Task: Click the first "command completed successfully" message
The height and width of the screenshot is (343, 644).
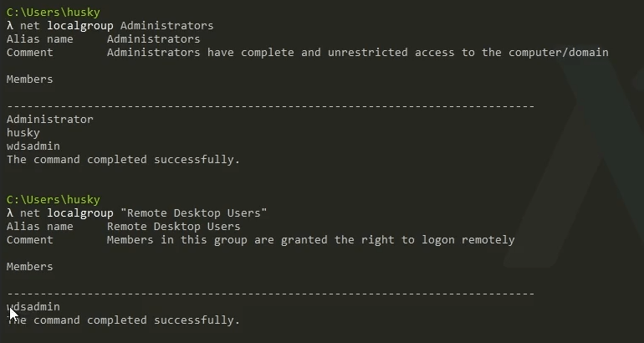Action: [123, 159]
